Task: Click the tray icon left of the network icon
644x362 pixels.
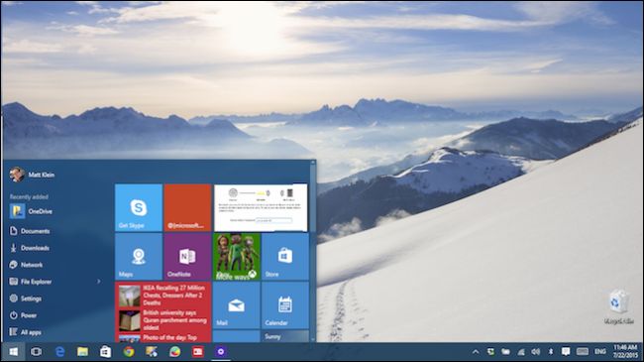Action: tap(505, 352)
